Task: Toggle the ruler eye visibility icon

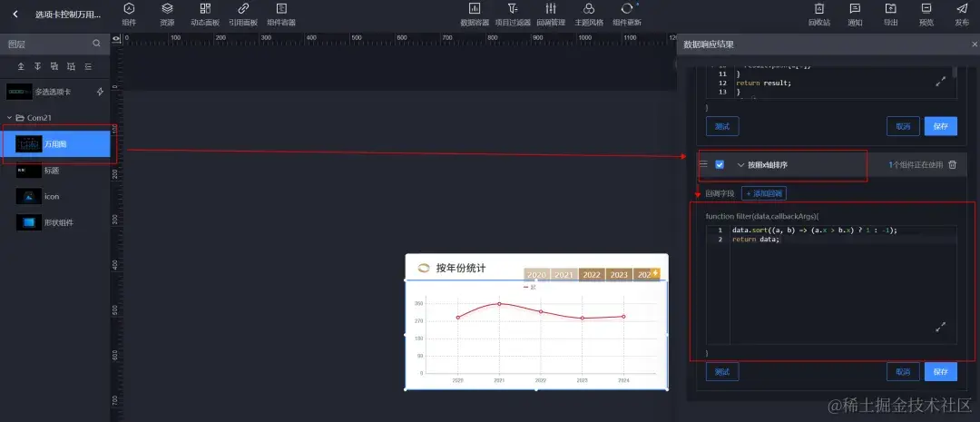Action: point(116,38)
